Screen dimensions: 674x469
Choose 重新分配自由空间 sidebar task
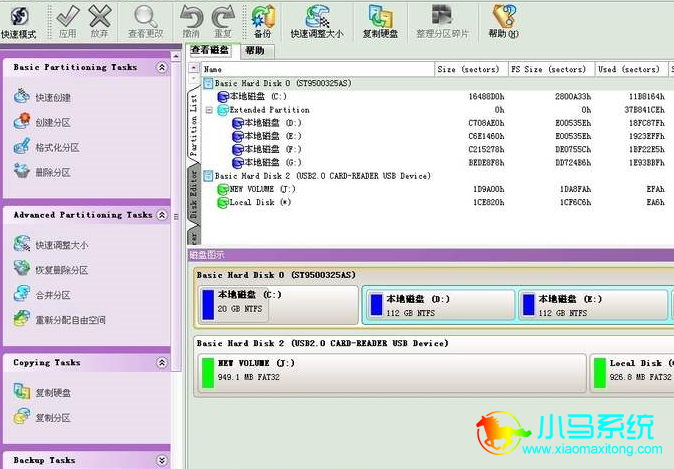point(59,319)
